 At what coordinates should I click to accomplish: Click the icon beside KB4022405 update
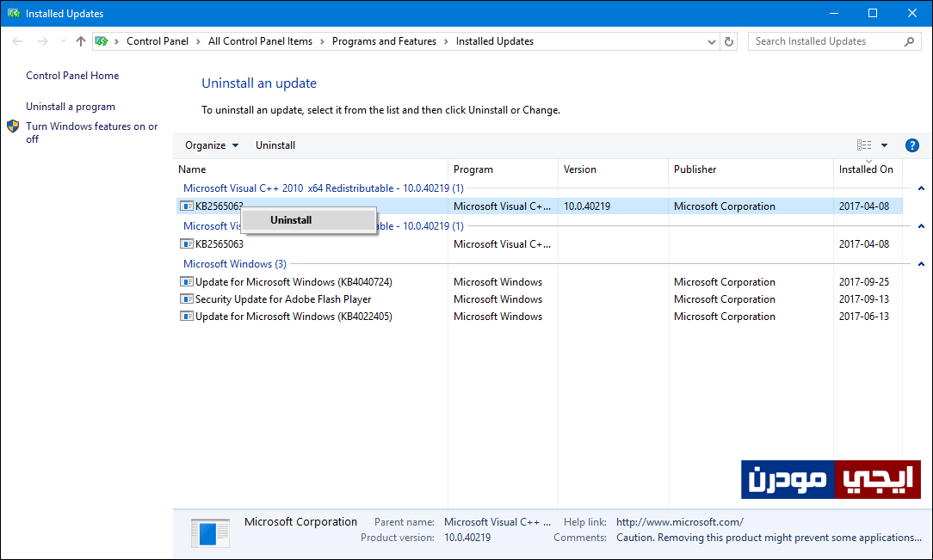[x=187, y=317]
